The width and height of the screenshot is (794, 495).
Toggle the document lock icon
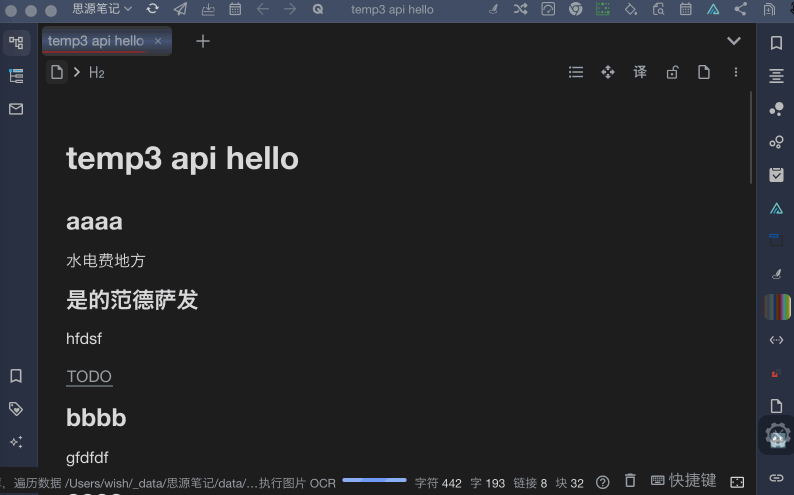[x=672, y=72]
